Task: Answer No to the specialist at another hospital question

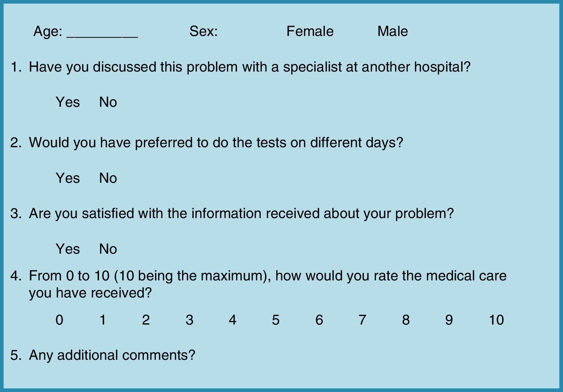Action: click(x=108, y=102)
